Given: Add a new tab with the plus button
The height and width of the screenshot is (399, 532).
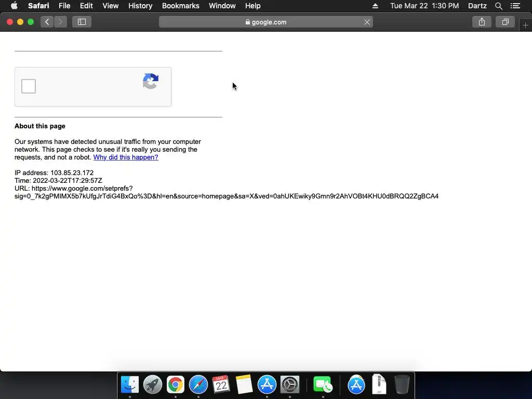Looking at the screenshot, I should (x=525, y=25).
